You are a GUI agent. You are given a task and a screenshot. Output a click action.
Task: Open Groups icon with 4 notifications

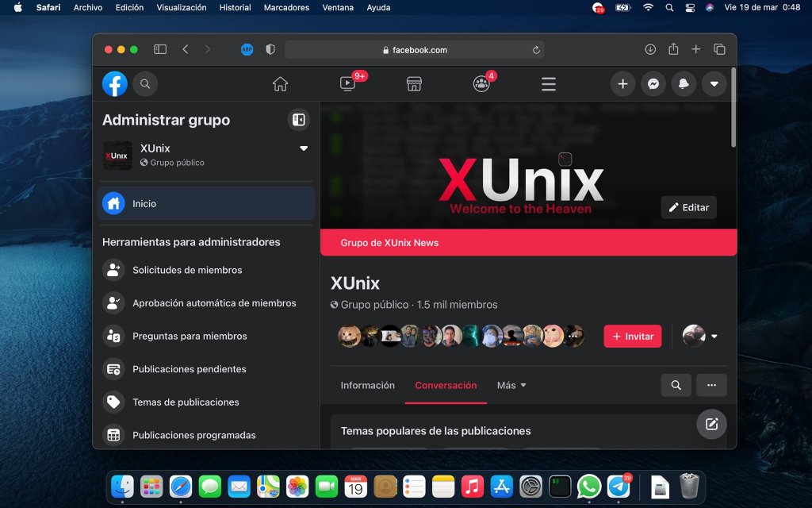point(481,83)
